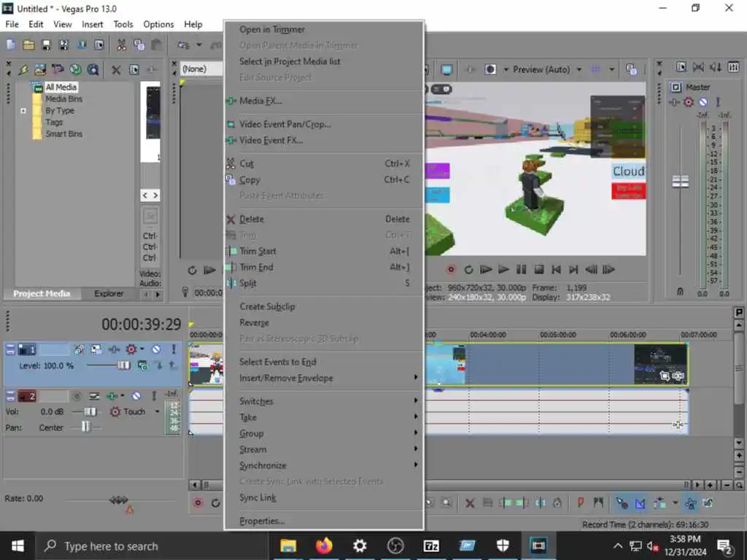
Task: Click the video track Level slider handle
Action: click(x=123, y=365)
